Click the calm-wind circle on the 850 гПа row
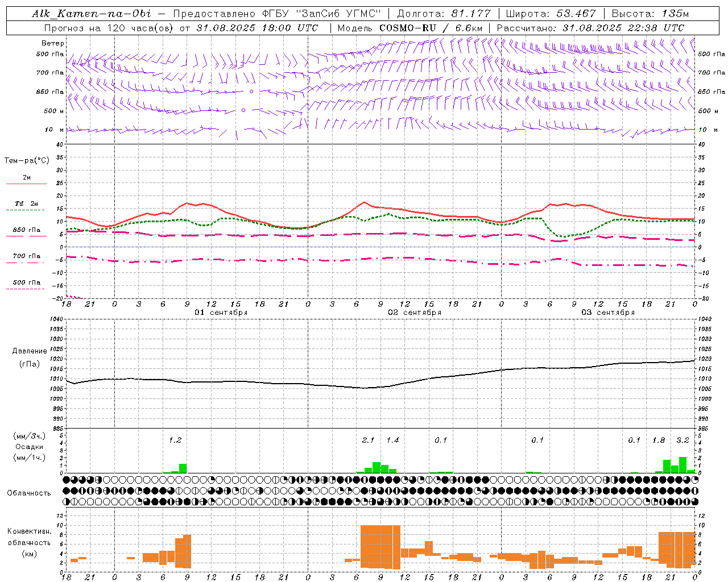The width and height of the screenshot is (728, 582). click(251, 91)
